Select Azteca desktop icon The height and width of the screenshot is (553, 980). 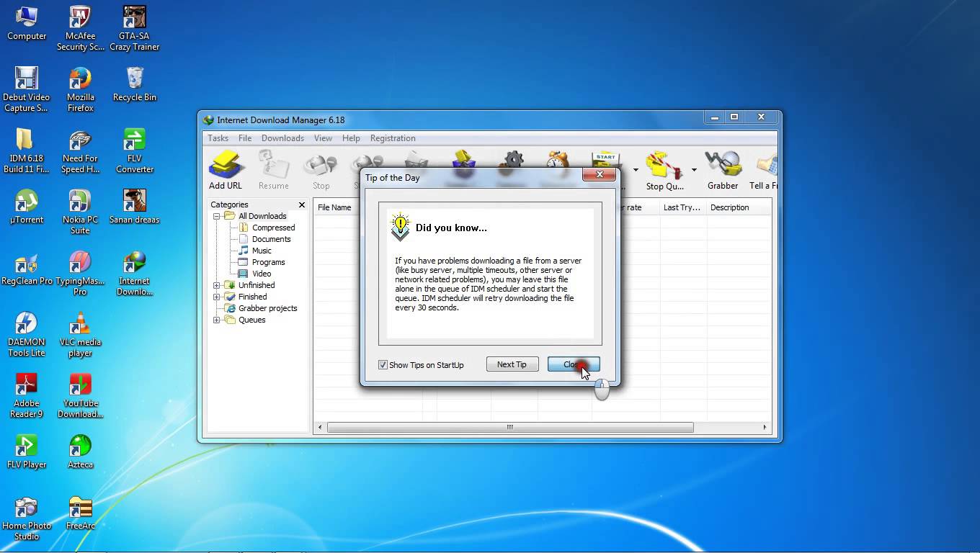tap(81, 452)
